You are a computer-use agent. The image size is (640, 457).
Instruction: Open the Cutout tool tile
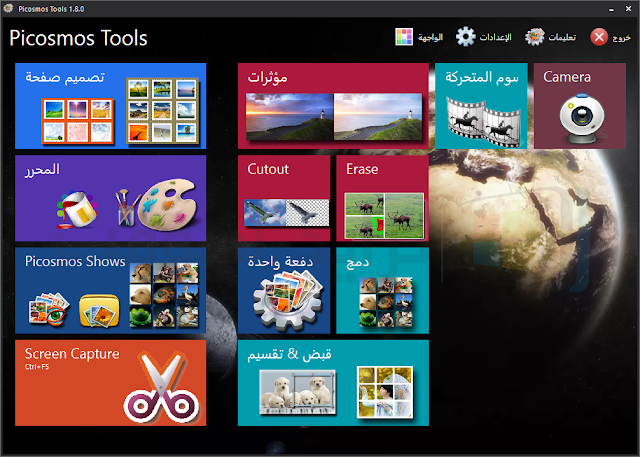point(284,198)
